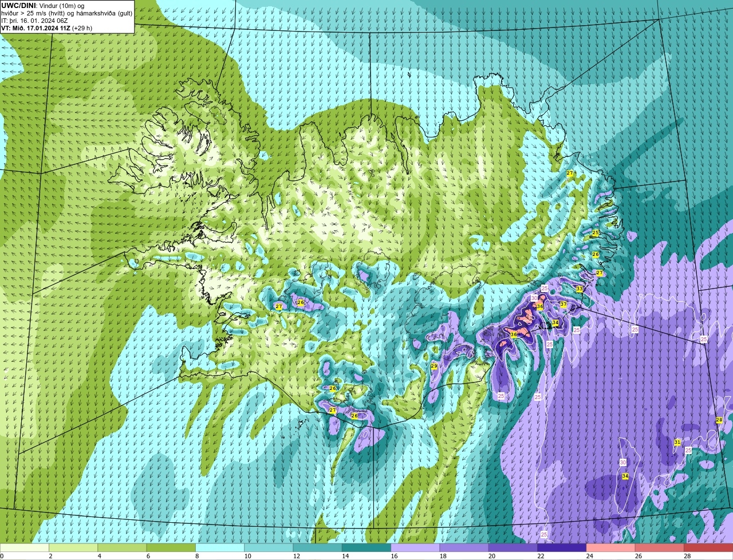Click the 'VT: Mið. 17.01.2024 11Z (+29 h)' line
This screenshot has width=733, height=560.
click(x=46, y=27)
